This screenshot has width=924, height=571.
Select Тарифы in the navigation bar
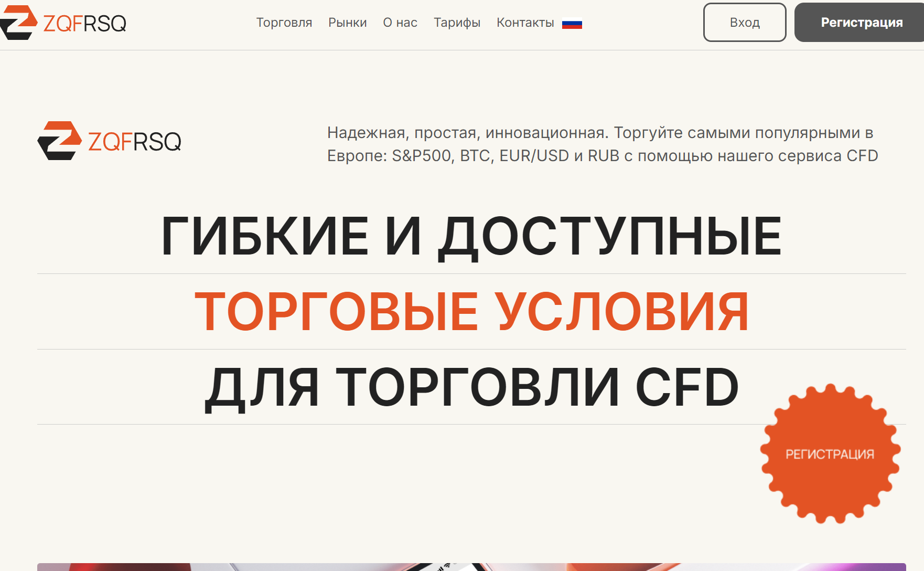pyautogui.click(x=457, y=23)
